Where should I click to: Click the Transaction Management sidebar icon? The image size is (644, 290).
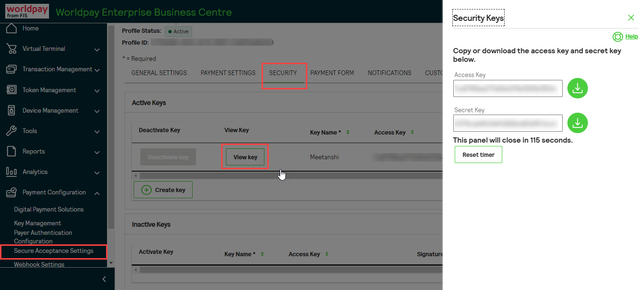[x=10, y=69]
